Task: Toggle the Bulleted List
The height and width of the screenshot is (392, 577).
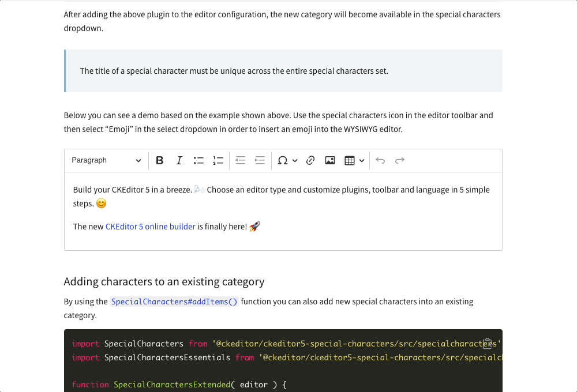Action: click(x=198, y=160)
